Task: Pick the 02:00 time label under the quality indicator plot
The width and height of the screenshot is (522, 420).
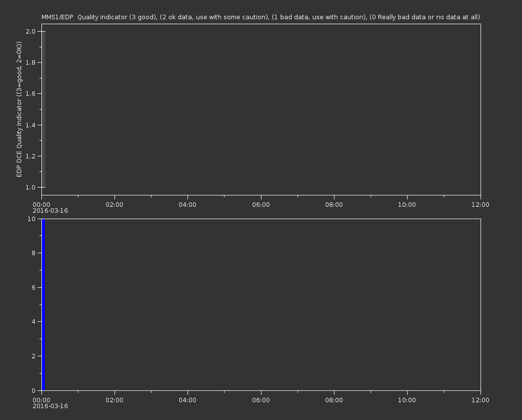Action: (114, 204)
